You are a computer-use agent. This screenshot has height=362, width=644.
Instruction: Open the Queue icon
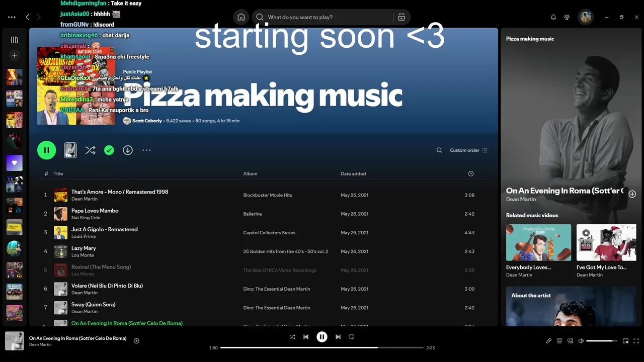click(x=559, y=341)
